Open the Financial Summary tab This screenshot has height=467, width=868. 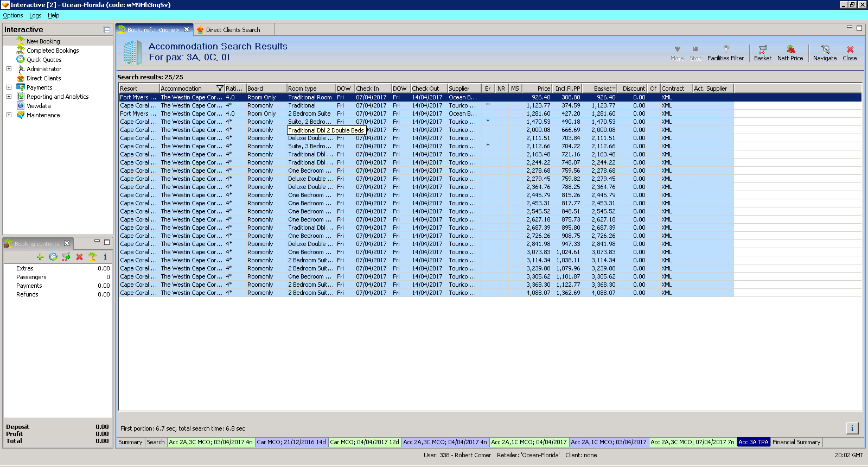(x=796, y=442)
